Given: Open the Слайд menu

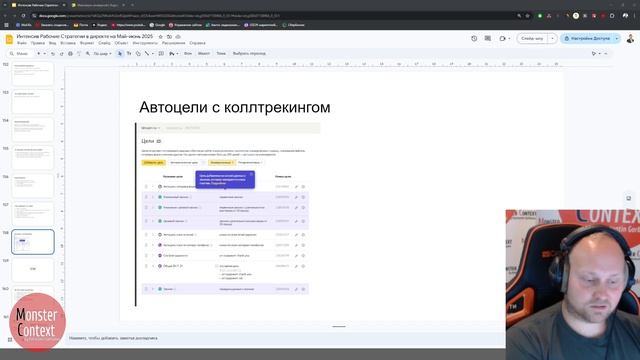Looking at the screenshot, I should (104, 43).
